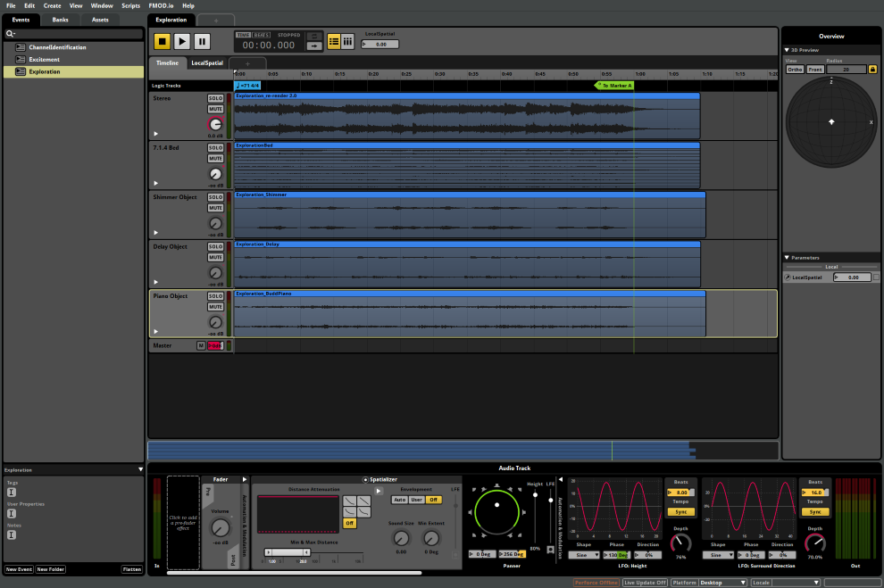Click the Excitement event icon
Image resolution: width=884 pixels, height=588 pixels.
[x=21, y=60]
